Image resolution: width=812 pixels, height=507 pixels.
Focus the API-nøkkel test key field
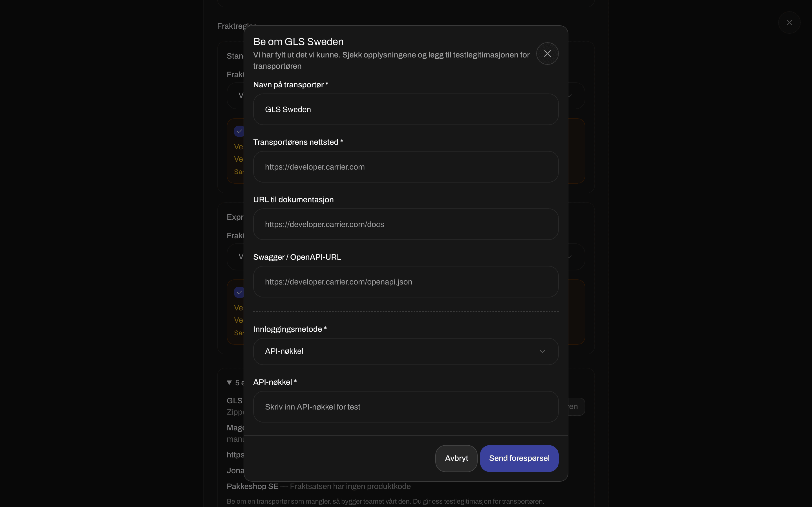406,407
